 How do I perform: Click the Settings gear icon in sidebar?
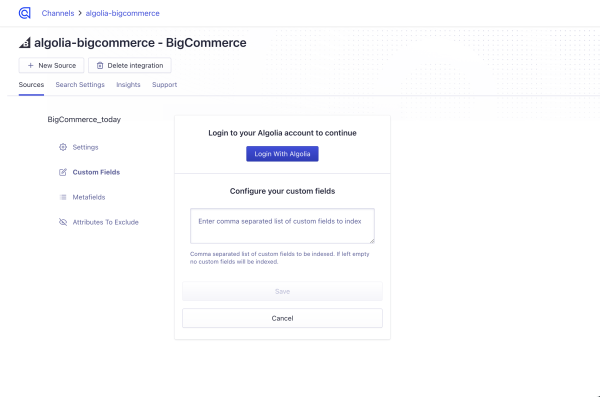click(x=63, y=147)
